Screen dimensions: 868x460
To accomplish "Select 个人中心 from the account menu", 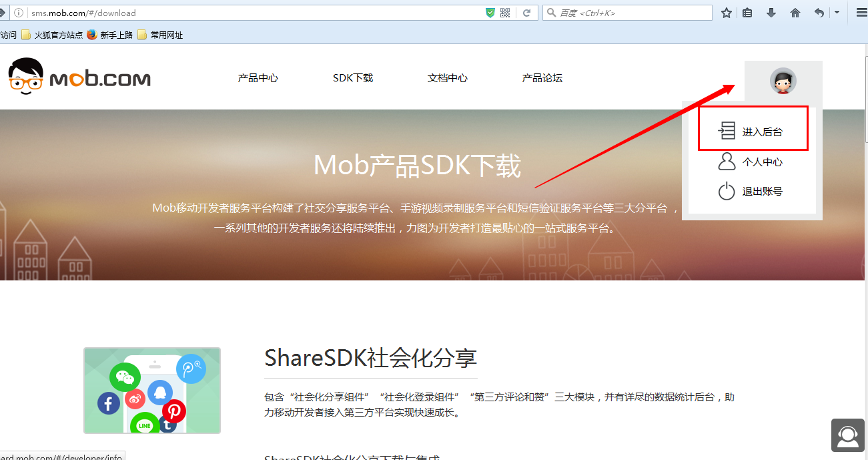I will [x=763, y=162].
